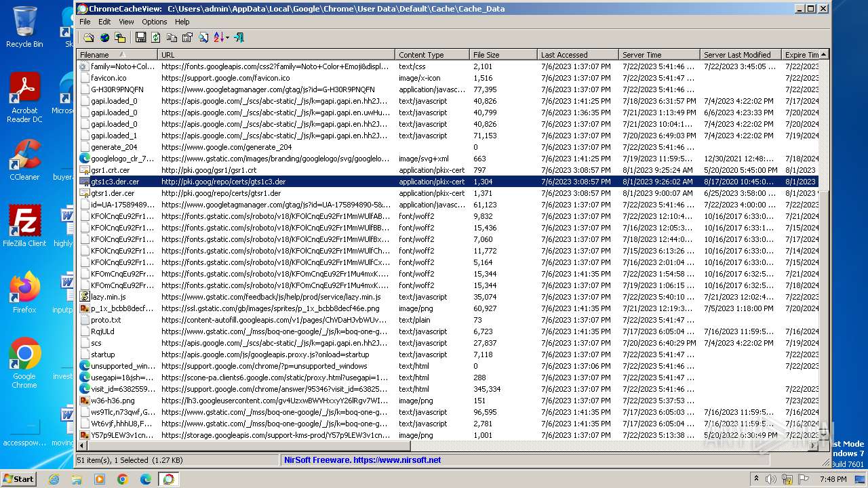The height and width of the screenshot is (488, 868).
Task: Click the Start button
Action: [19, 479]
